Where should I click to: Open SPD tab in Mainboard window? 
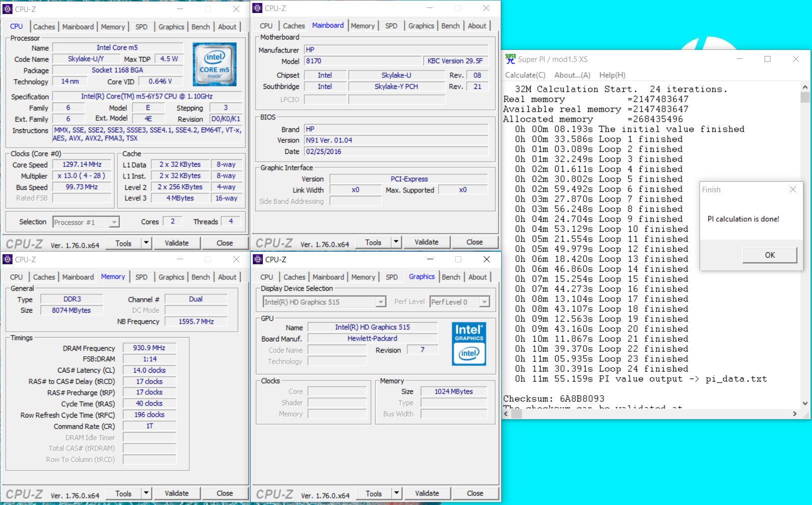(x=391, y=25)
